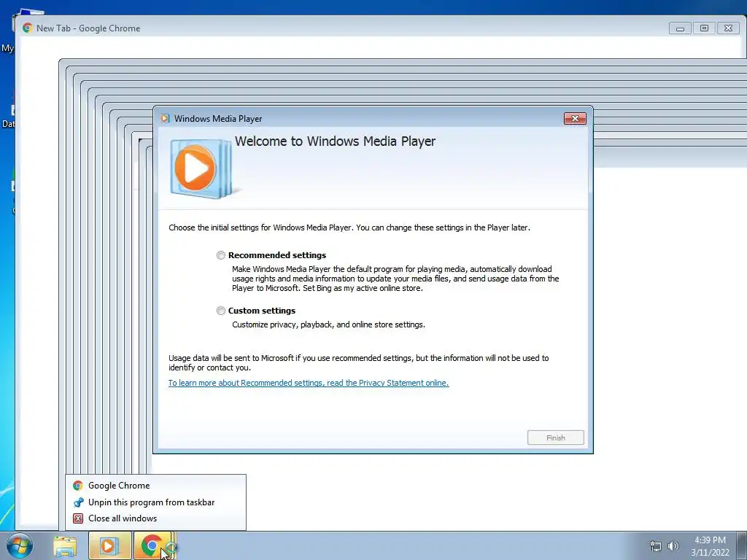
Task: Click the 'Choose the initial settings' instruction text
Action: [349, 227]
